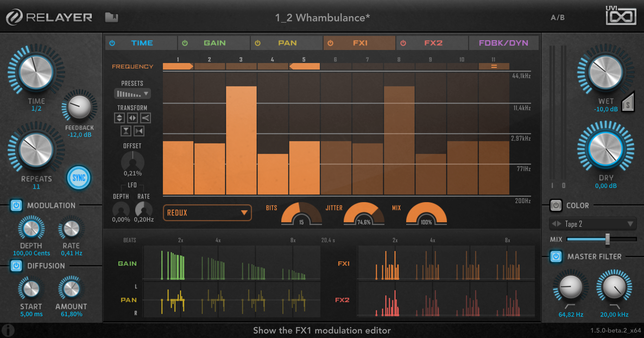
Task: Click the vertical up/down arrows transform icon
Action: (x=119, y=118)
